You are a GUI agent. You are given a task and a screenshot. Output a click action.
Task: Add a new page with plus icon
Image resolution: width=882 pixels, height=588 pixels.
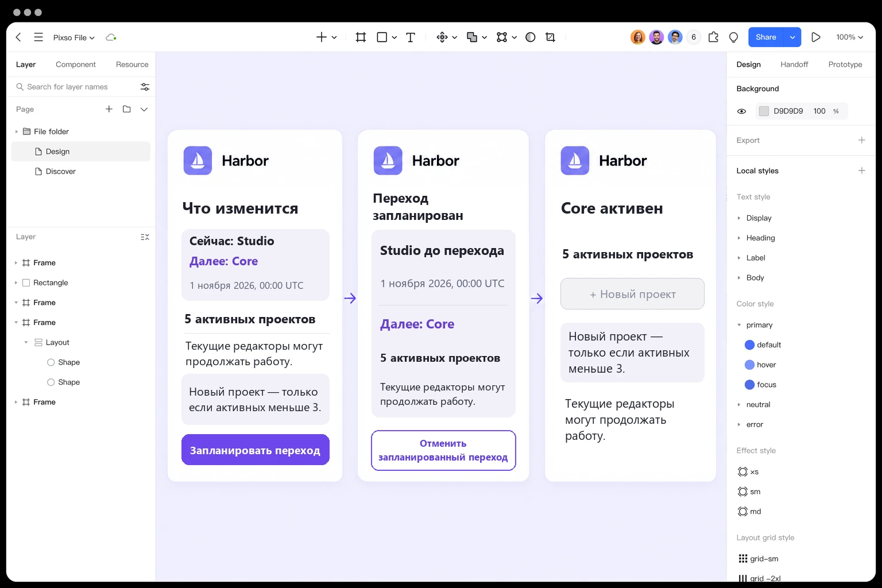pyautogui.click(x=109, y=109)
